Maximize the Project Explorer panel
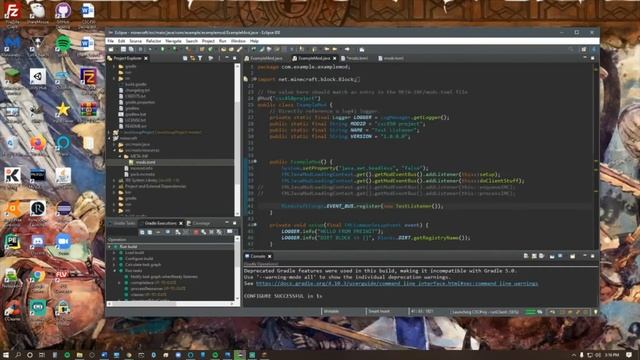 click(x=235, y=58)
